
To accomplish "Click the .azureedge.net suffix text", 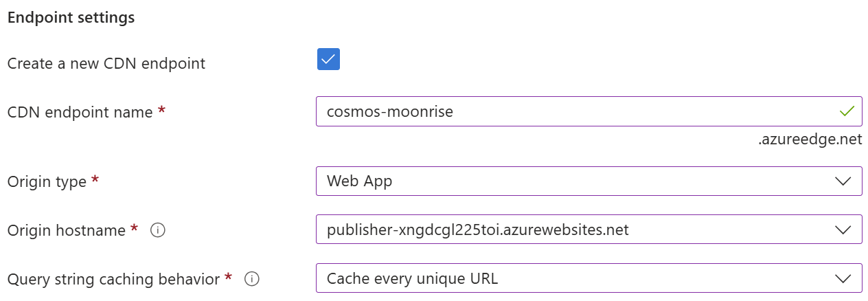I will click(x=810, y=140).
